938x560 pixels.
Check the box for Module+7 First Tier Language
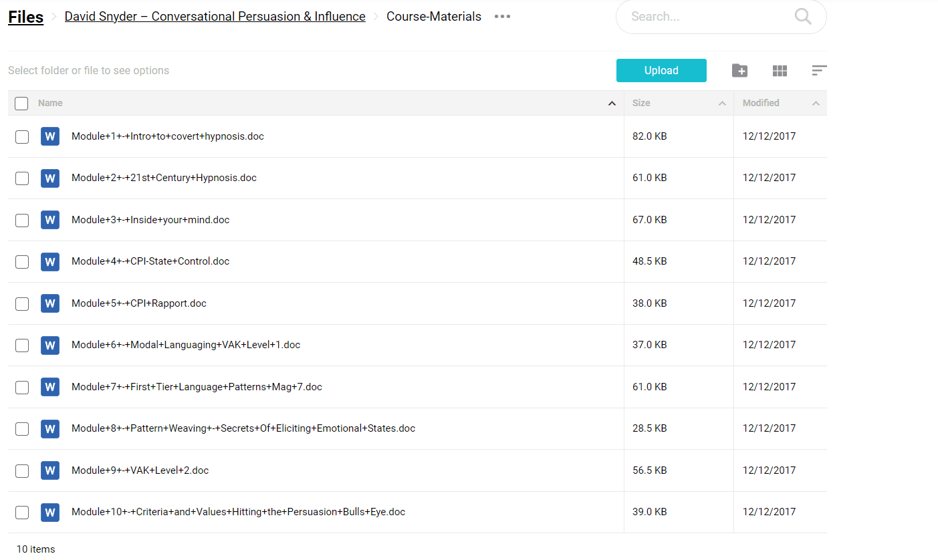click(x=22, y=387)
